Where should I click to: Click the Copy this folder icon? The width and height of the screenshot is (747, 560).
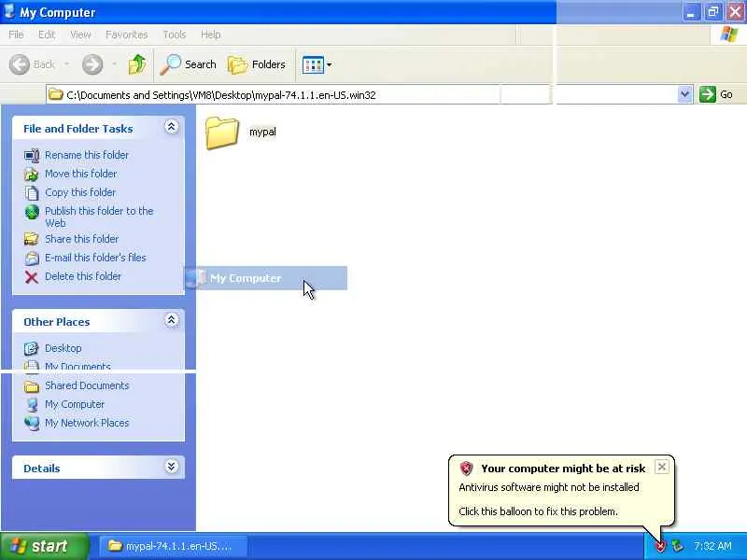pos(32,193)
